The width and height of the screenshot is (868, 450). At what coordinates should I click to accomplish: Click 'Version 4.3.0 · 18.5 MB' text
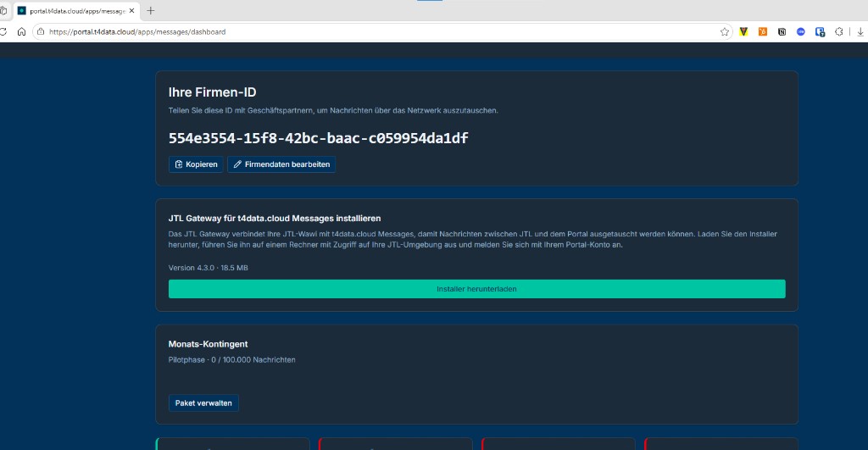209,268
